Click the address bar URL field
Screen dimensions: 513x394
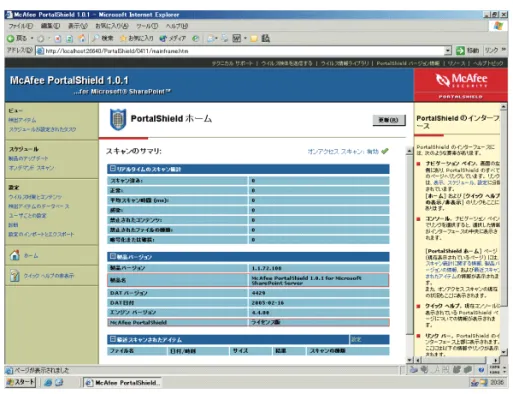coord(240,51)
